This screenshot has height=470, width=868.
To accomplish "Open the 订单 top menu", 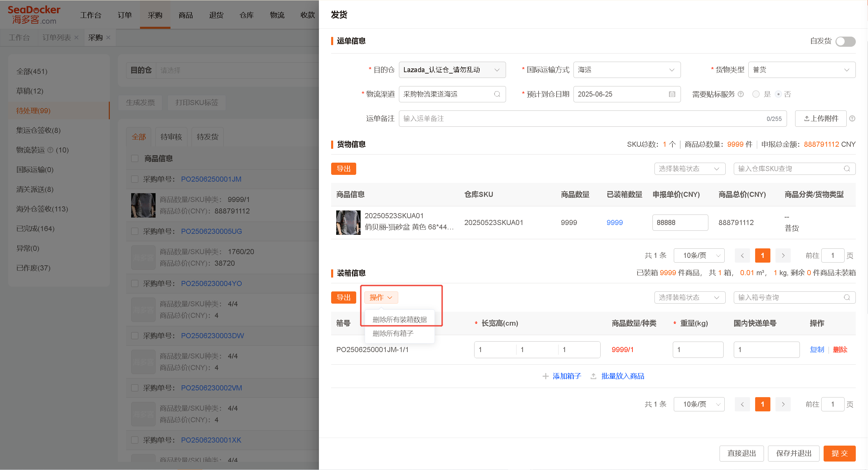I will (x=125, y=15).
